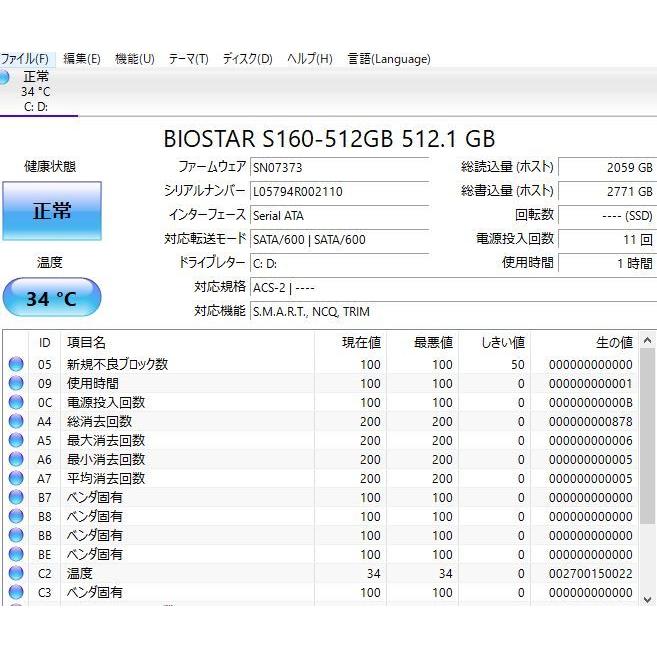Click raw value 00000000000B

click(x=590, y=403)
